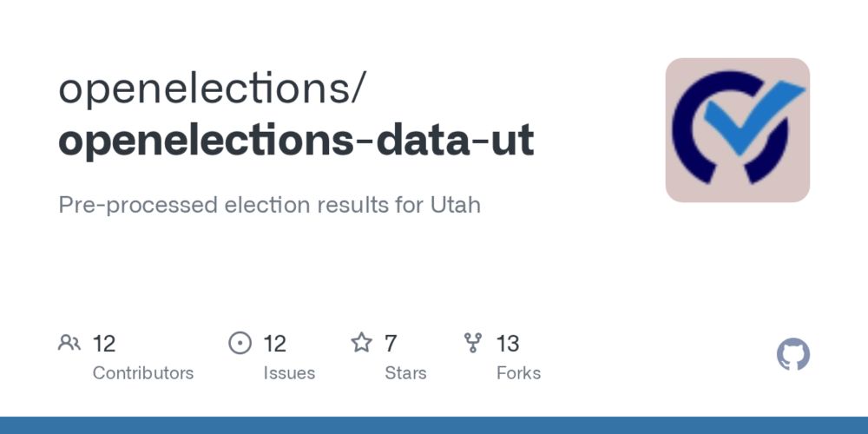Image resolution: width=868 pixels, height=434 pixels.
Task: Click the Issues label
Action: pos(289,373)
